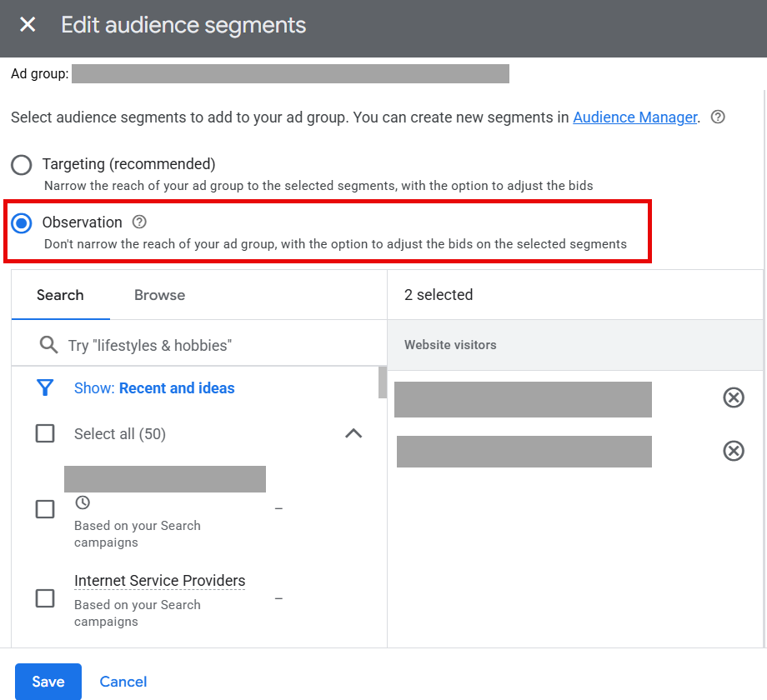Save the audience segment changes
The width and height of the screenshot is (767, 700).
48,682
